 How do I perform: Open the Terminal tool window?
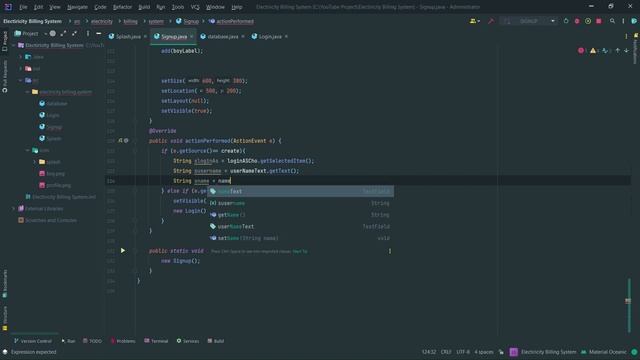156,341
